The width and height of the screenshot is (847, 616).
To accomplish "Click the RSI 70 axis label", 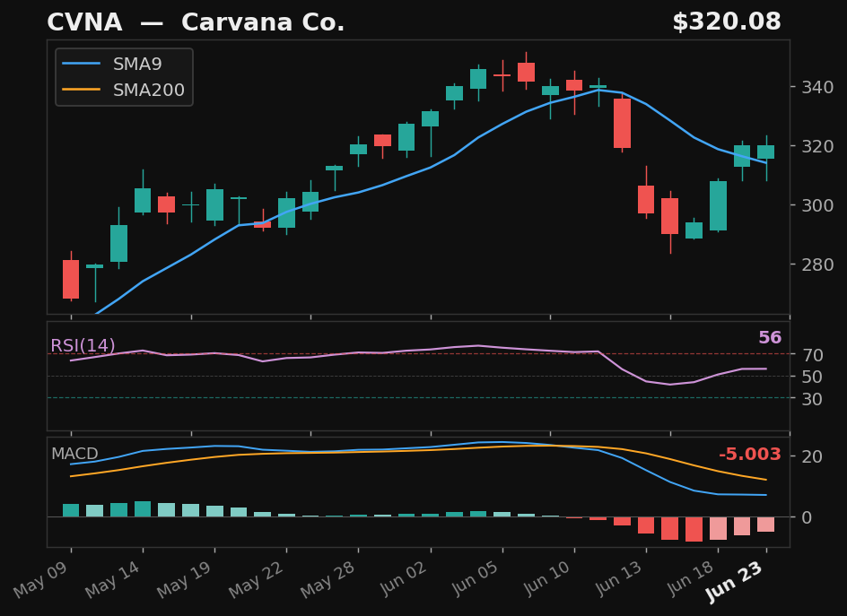I will click(812, 355).
